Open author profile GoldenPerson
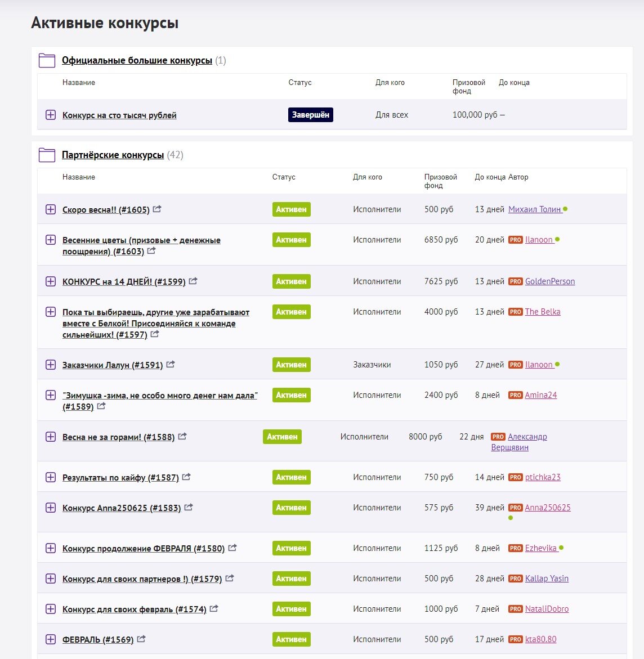 [x=550, y=281]
